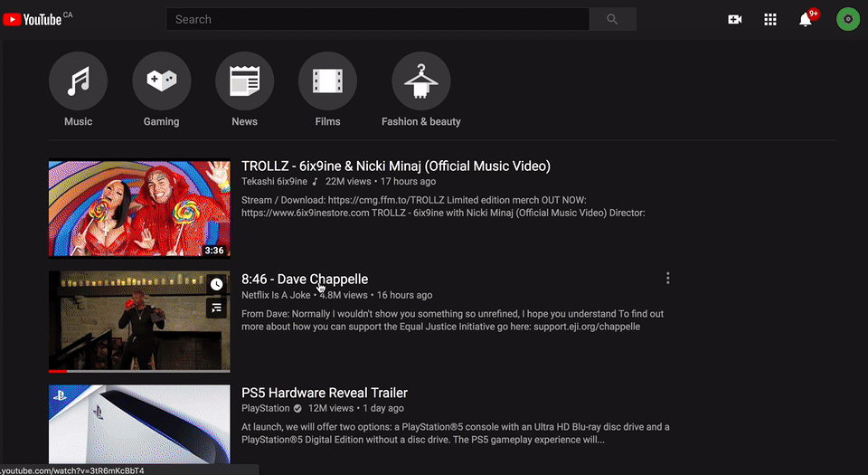Image resolution: width=868 pixels, height=475 pixels.
Task: Open the Dave Chappelle video options menu
Action: [x=667, y=278]
